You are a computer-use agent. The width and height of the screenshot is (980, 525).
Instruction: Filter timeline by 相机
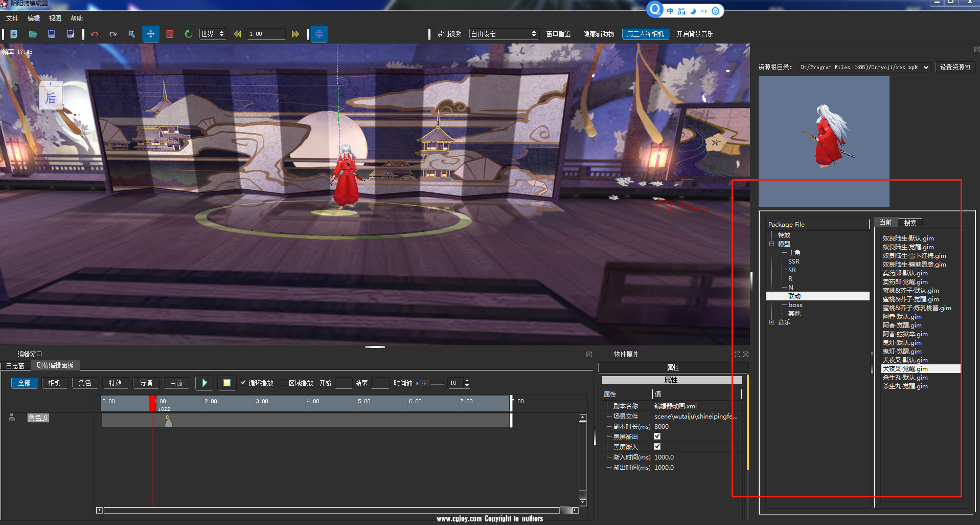click(x=55, y=383)
